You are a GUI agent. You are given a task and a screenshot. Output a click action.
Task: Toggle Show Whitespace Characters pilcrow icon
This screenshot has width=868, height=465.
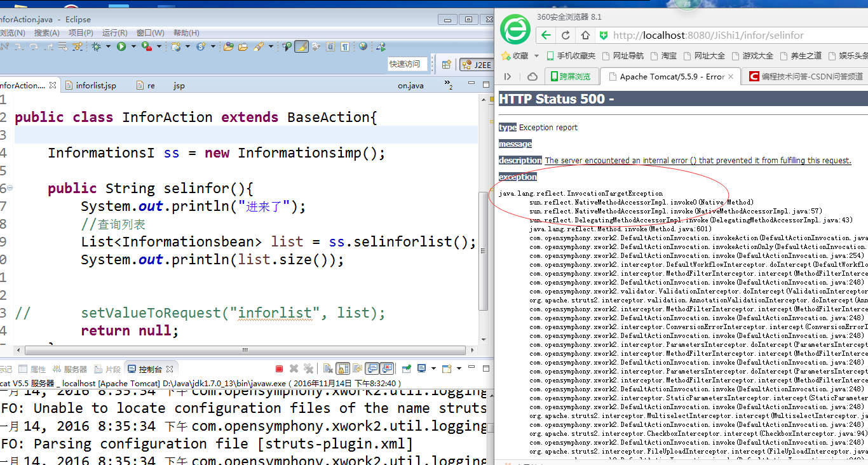pyautogui.click(x=344, y=46)
